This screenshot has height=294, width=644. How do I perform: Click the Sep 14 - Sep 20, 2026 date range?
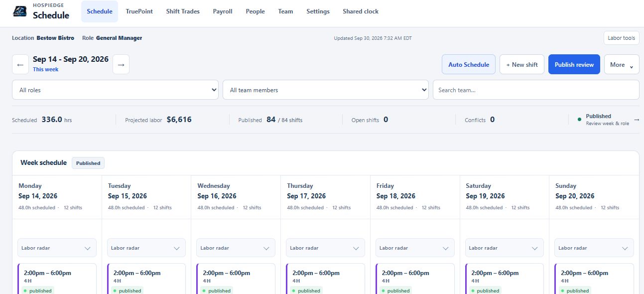pyautogui.click(x=71, y=59)
